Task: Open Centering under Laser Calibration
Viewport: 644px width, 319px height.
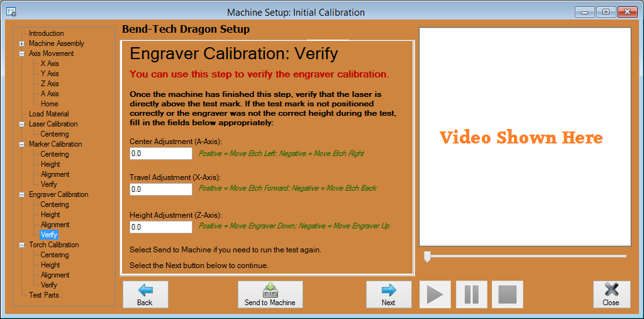Action: (x=55, y=134)
